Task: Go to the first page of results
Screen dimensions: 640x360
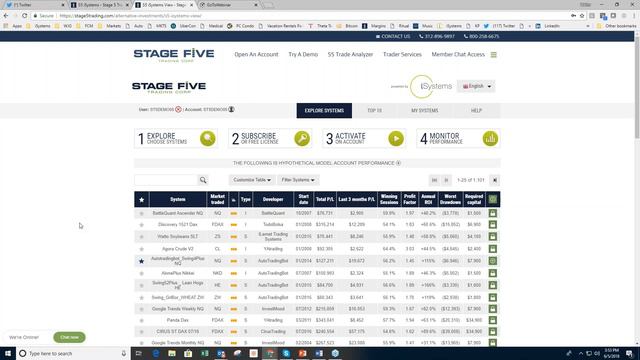Action: 434,180
